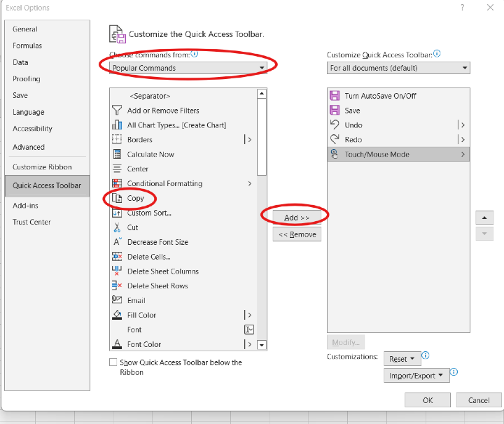504x424 pixels.
Task: Open the Choose commands from dropdown
Action: [x=188, y=68]
